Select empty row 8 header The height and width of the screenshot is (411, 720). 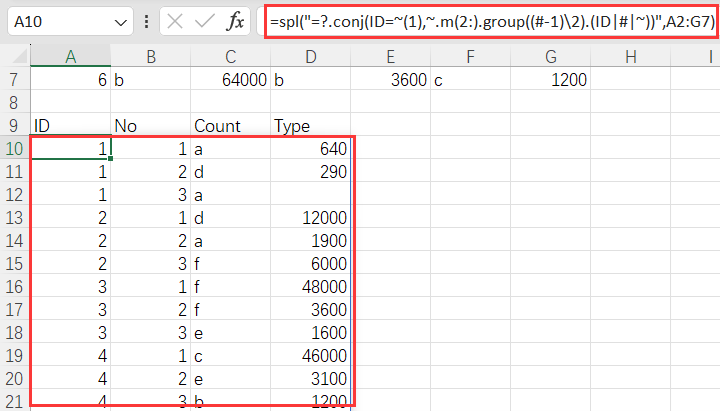[x=15, y=102]
